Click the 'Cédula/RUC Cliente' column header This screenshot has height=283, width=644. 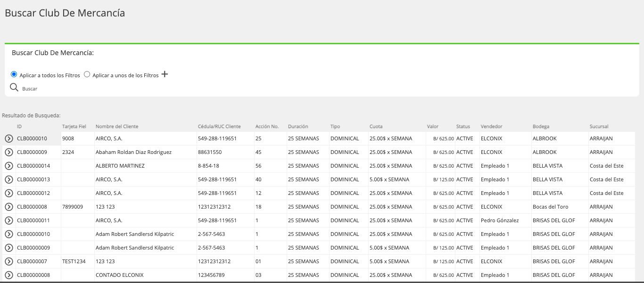click(219, 126)
